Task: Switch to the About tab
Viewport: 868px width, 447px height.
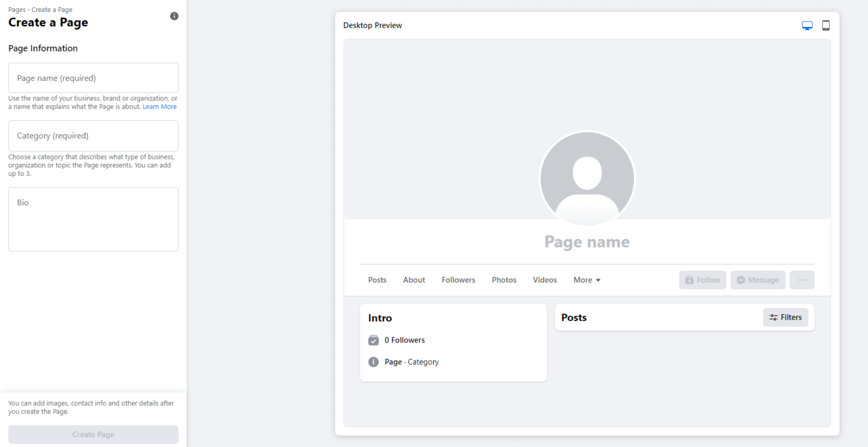Action: click(x=414, y=280)
